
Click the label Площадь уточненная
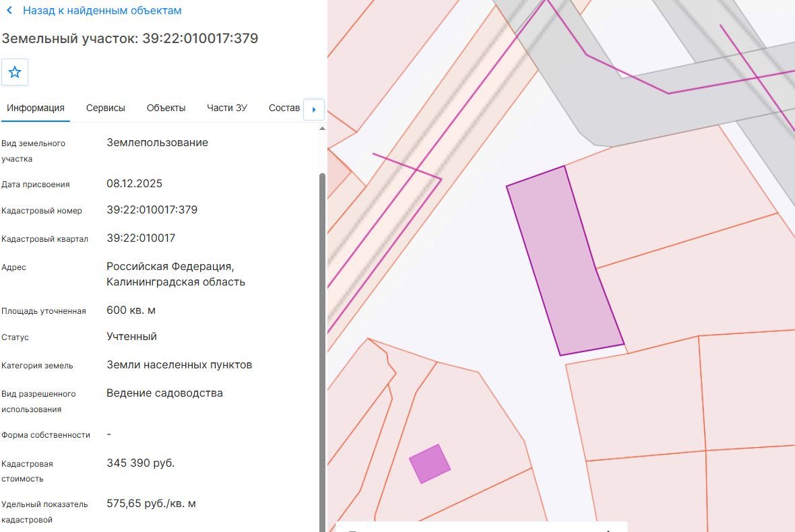point(44,311)
